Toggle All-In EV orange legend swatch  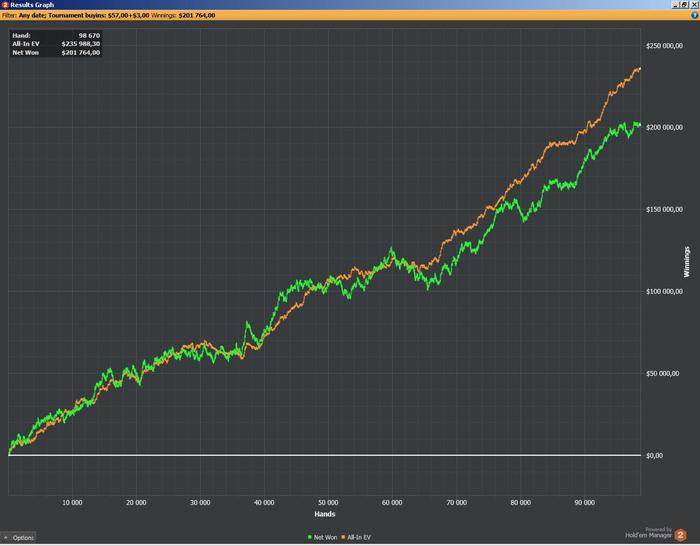343,537
